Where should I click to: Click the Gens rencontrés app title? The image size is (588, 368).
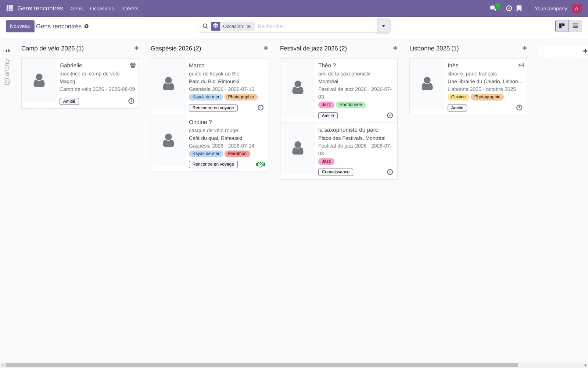click(x=40, y=8)
